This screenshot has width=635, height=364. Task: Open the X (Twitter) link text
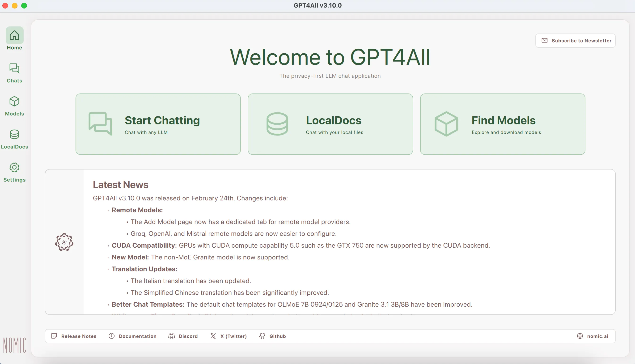click(x=233, y=336)
